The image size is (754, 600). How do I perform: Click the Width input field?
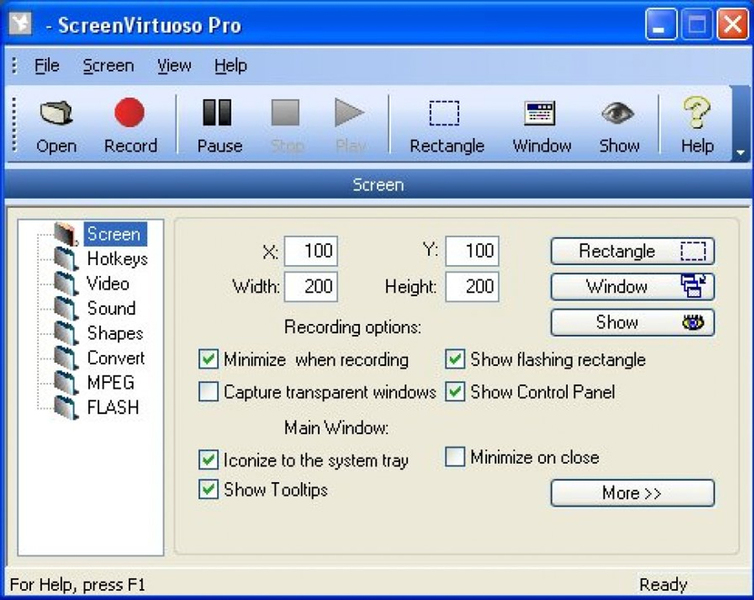[311, 287]
